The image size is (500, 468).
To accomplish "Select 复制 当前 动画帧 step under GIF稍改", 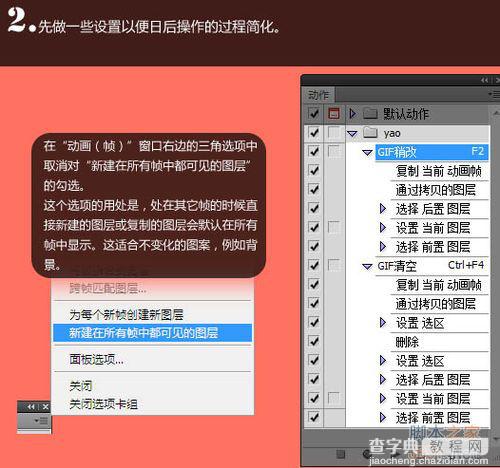I will pyautogui.click(x=439, y=171).
